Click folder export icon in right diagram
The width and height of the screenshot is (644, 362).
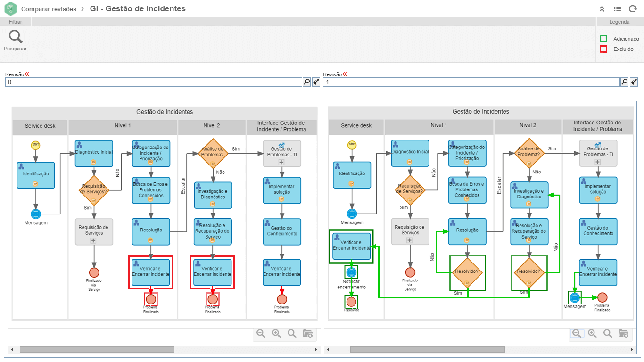coord(623,334)
